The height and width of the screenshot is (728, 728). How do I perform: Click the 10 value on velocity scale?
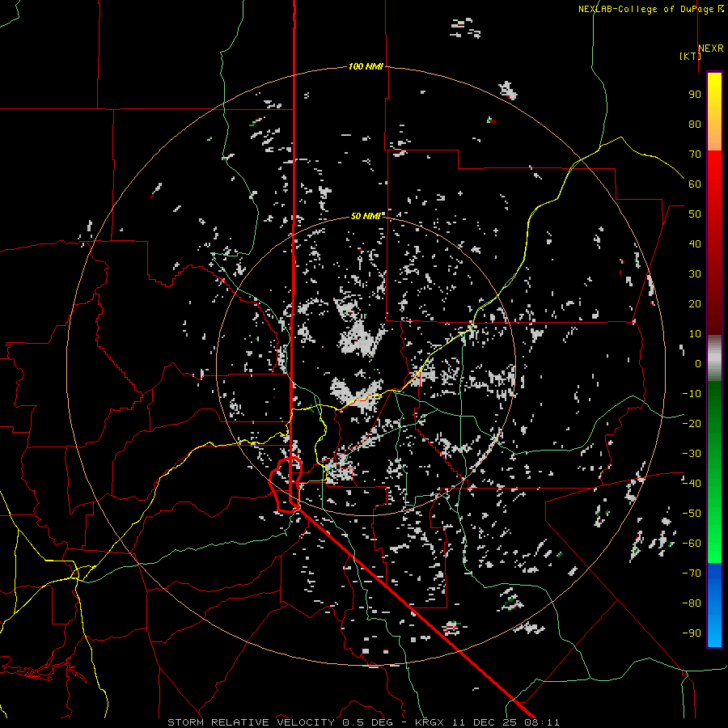tap(695, 334)
